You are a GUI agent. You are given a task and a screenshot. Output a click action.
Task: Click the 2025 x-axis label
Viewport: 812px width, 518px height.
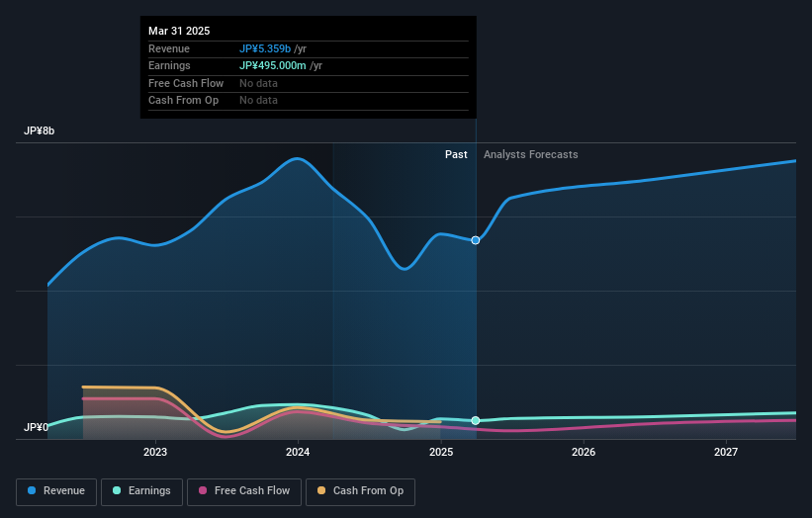[441, 452]
